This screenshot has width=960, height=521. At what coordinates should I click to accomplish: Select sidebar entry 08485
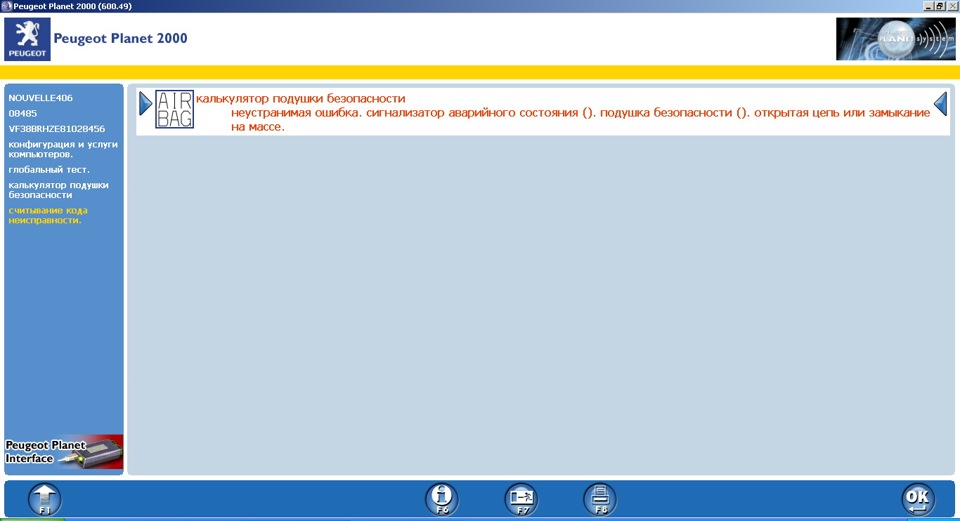tap(23, 114)
